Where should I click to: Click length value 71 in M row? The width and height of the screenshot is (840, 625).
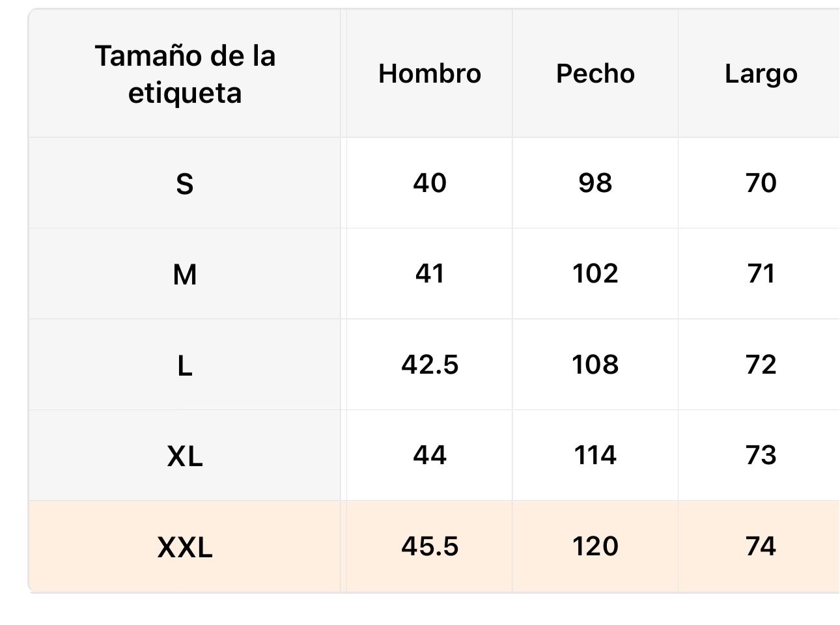[761, 273]
